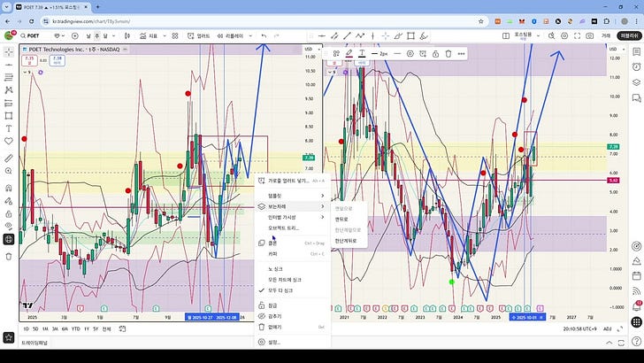Click the 얼러트 alert button
The width and height of the screenshot is (644, 363).
198,36
